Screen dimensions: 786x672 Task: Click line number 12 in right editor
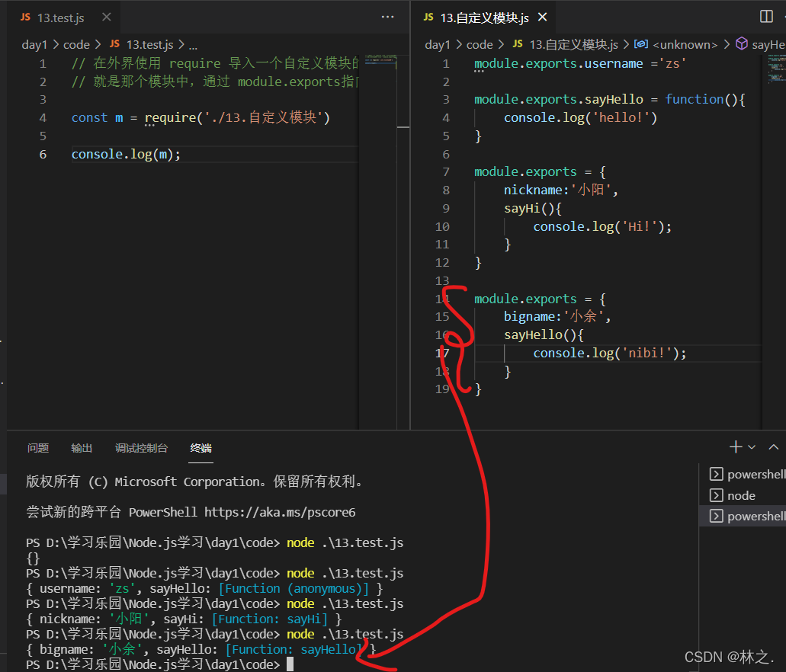click(x=442, y=263)
